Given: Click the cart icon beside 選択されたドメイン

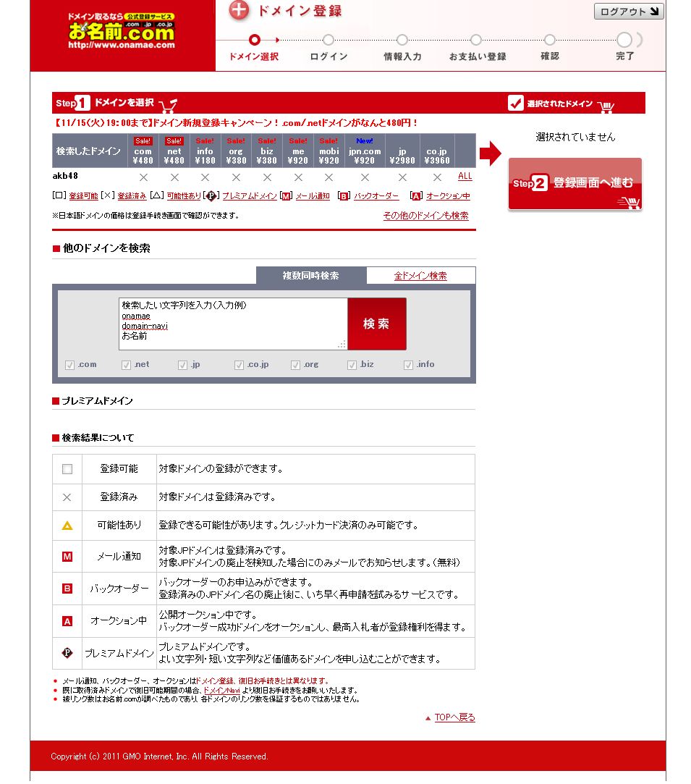Looking at the screenshot, I should pos(606,106).
